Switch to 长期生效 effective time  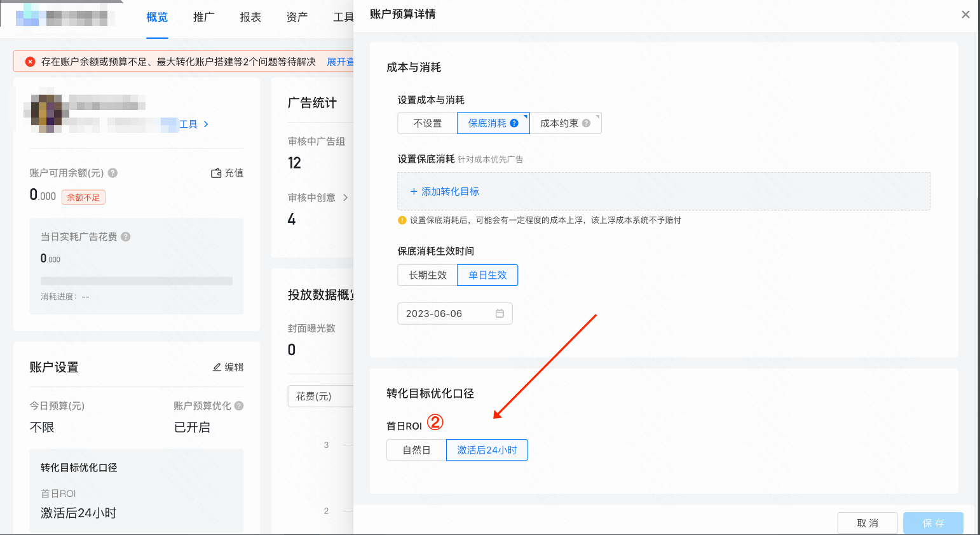coord(427,274)
